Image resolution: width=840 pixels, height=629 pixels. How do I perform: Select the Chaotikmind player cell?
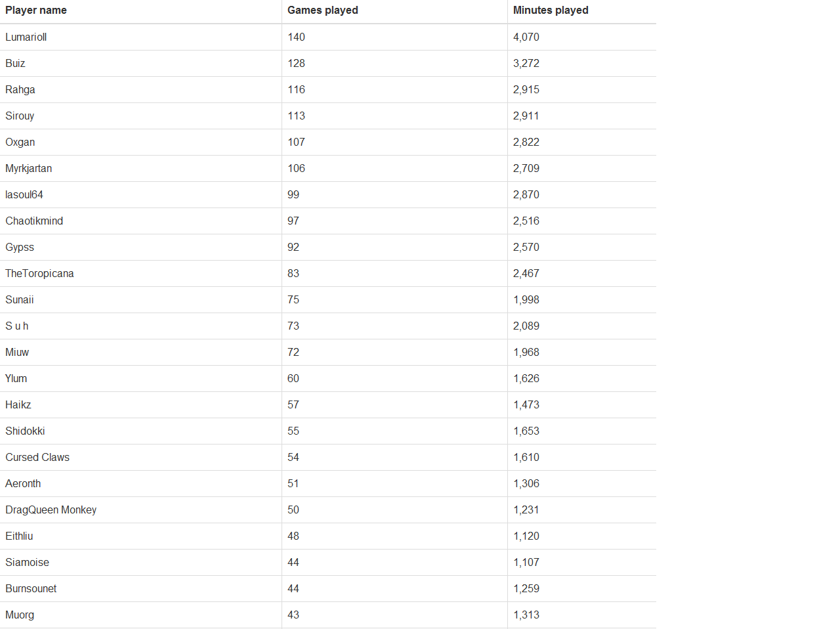(34, 221)
